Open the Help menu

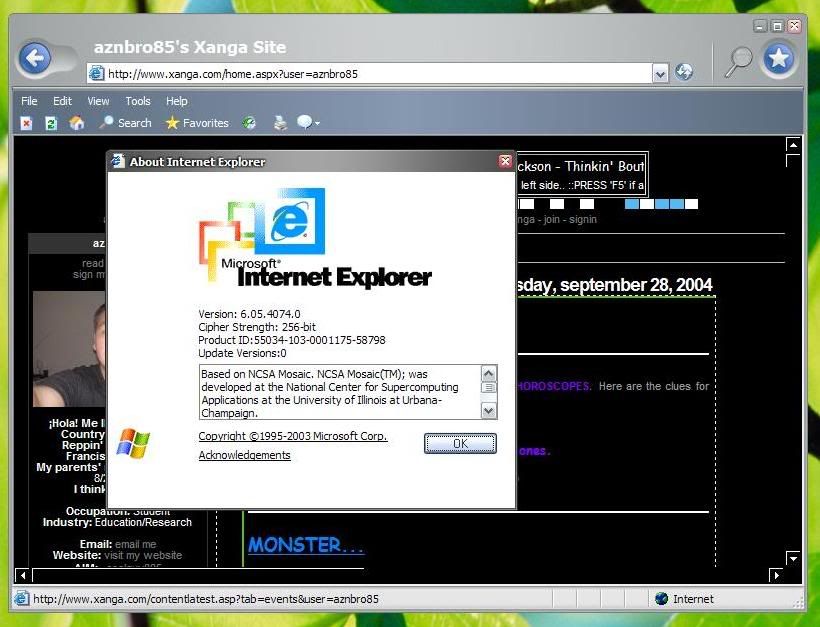click(177, 101)
